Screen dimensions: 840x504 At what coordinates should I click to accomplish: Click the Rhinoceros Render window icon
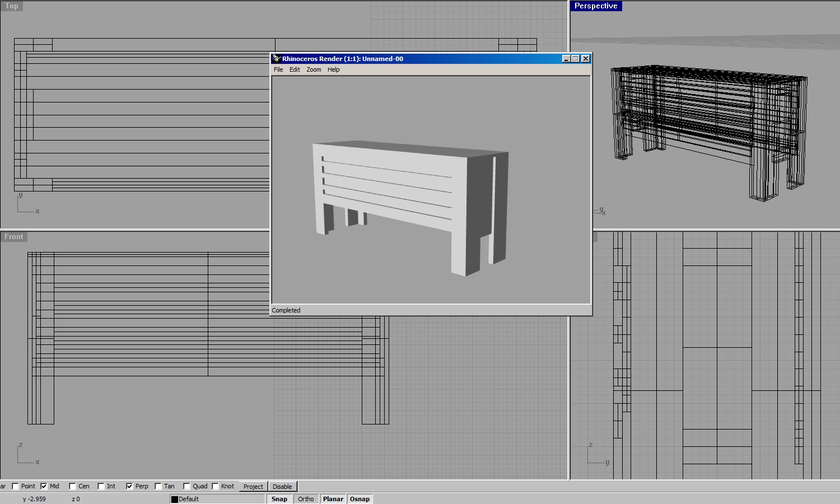click(x=276, y=58)
